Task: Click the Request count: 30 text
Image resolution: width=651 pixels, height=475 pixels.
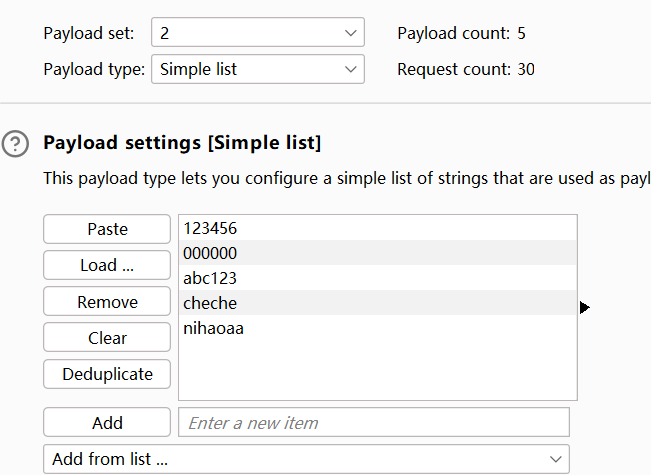Action: tap(466, 69)
